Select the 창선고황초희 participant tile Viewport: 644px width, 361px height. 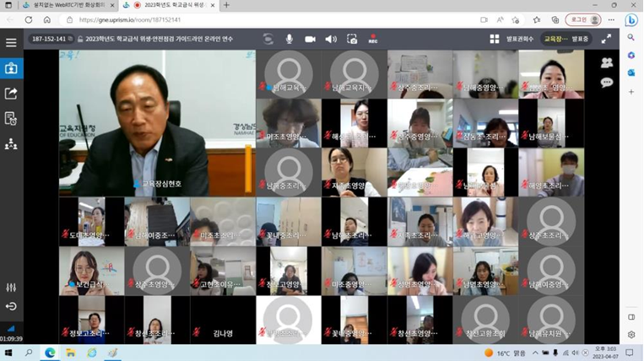pos(485,320)
